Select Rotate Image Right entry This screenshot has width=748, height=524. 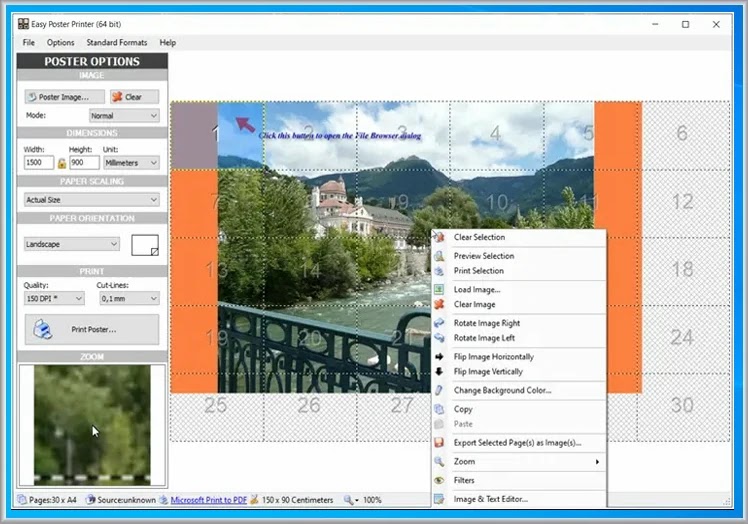pos(519,323)
